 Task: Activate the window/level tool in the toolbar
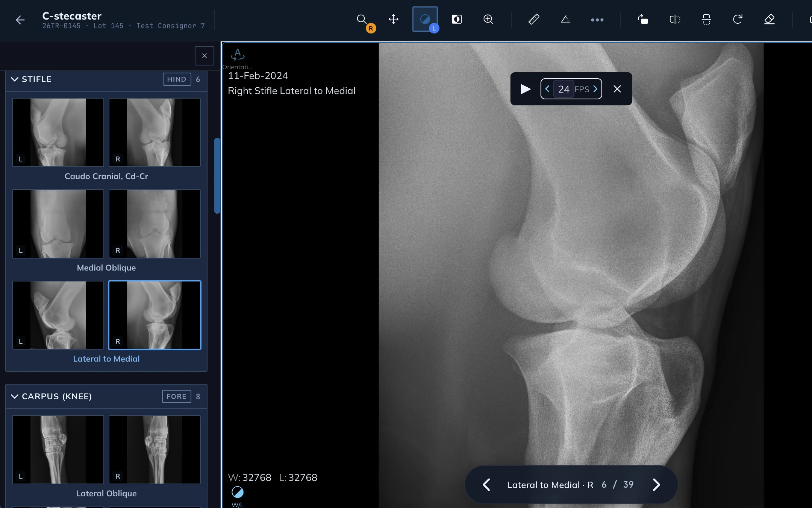coord(425,19)
